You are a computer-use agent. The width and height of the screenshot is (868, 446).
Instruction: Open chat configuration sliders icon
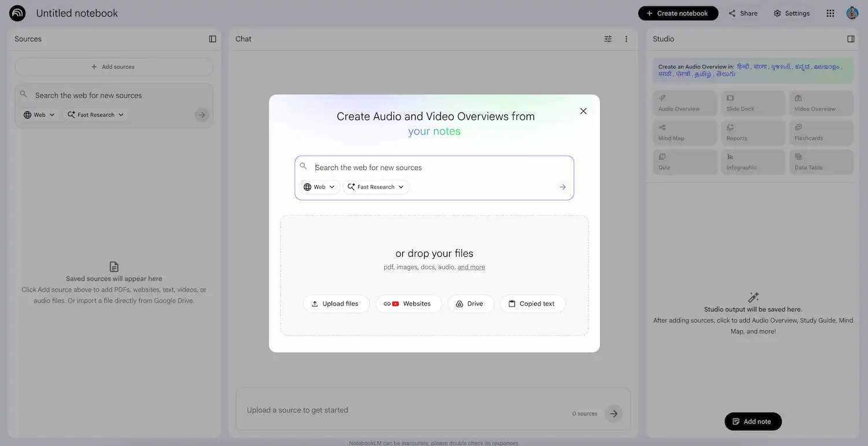point(608,39)
